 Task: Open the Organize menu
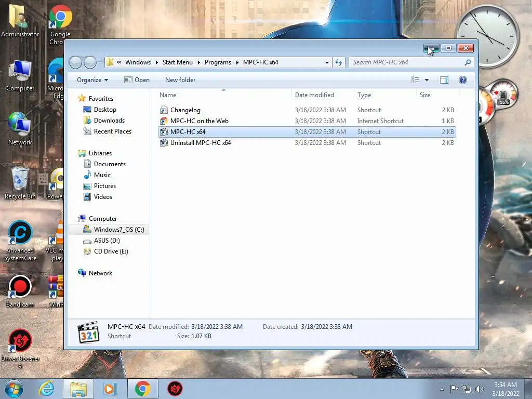point(92,80)
